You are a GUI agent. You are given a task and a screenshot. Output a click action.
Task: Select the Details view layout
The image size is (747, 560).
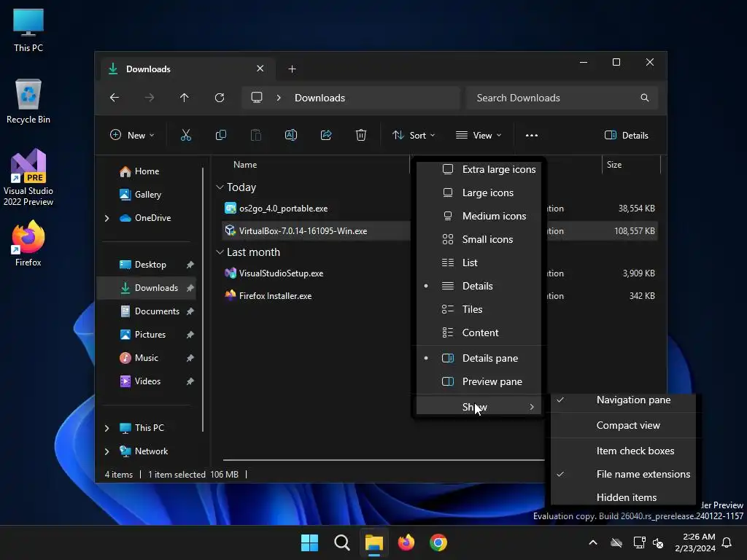click(x=479, y=286)
